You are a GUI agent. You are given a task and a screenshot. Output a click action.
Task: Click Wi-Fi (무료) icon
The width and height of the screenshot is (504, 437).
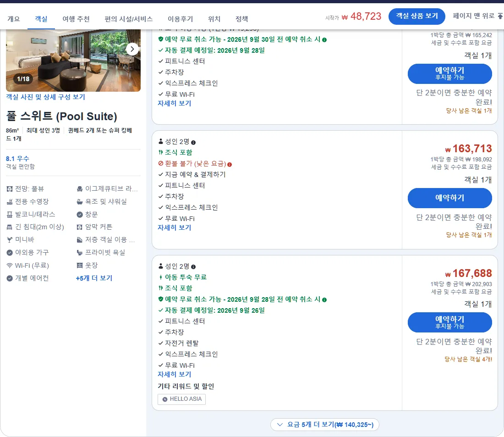(x=10, y=266)
